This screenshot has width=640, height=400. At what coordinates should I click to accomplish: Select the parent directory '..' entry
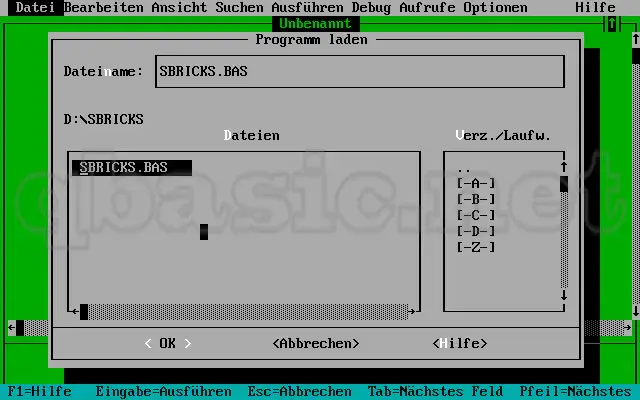464,169
